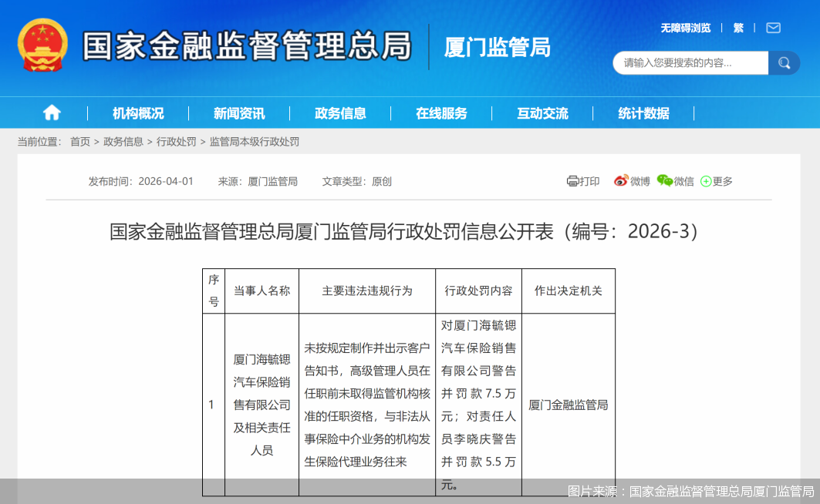Open 监管局本级行政处罚 breadcrumb link

tap(255, 142)
